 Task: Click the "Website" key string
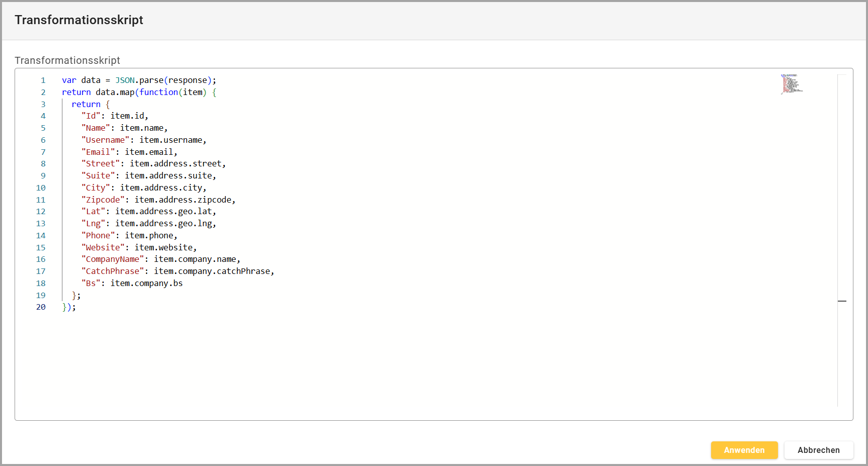(103, 248)
